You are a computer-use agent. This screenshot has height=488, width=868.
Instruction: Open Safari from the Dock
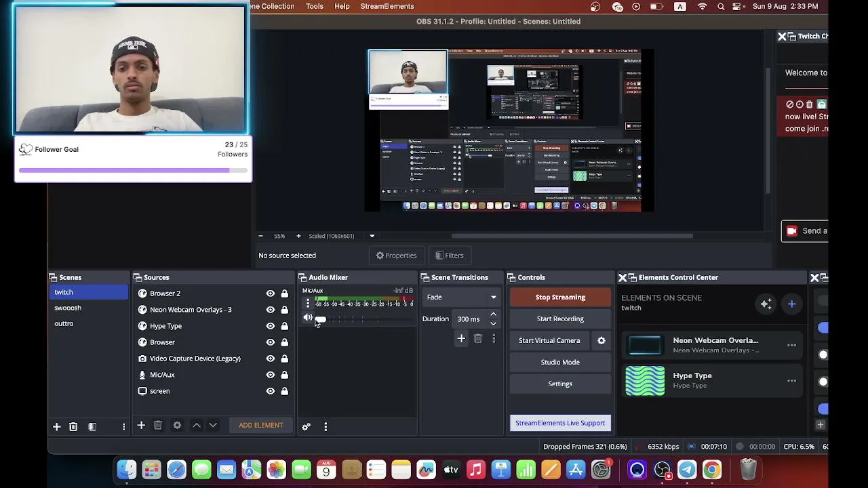click(176, 470)
